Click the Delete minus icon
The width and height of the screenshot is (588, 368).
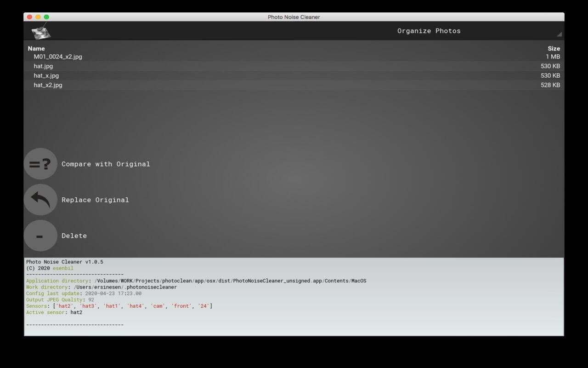tap(40, 236)
